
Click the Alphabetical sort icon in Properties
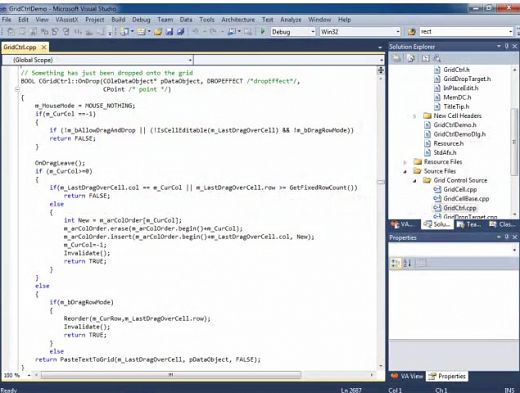tap(407, 263)
